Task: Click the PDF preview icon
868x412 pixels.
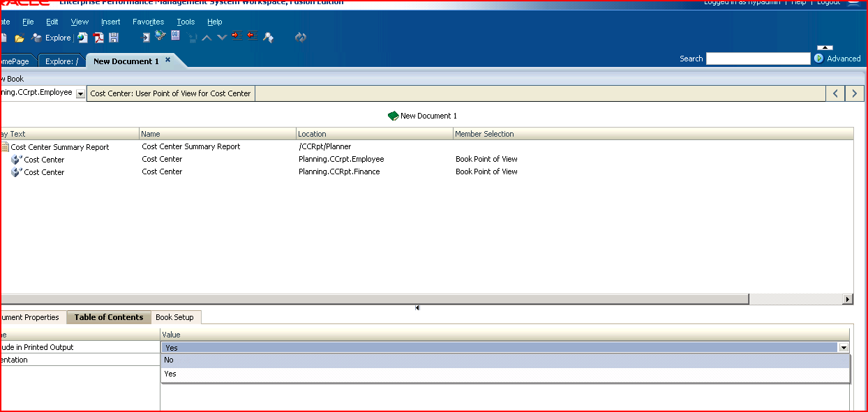Action: (x=99, y=38)
